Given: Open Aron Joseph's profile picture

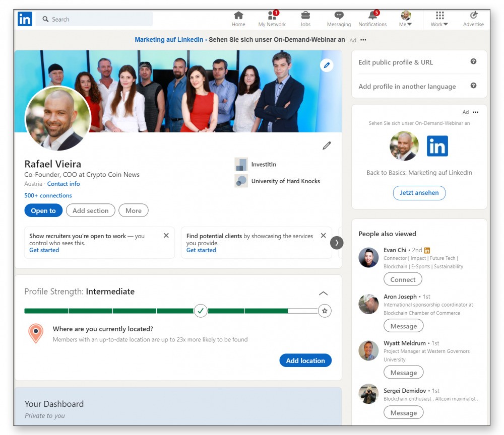Looking at the screenshot, I should point(368,304).
